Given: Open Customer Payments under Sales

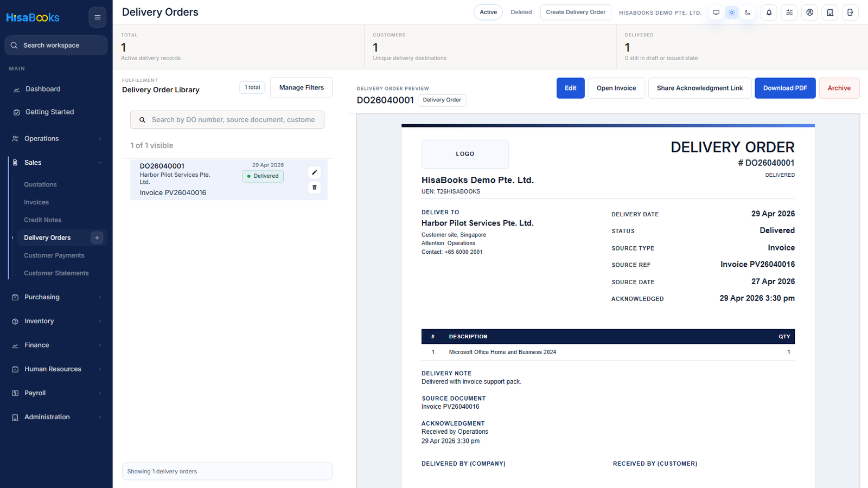Looking at the screenshot, I should tap(54, 255).
